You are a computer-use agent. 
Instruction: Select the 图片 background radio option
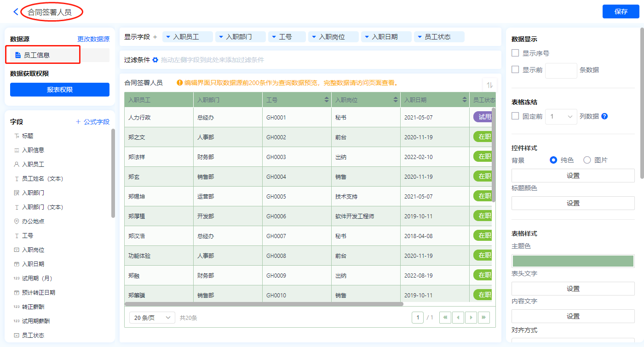coord(587,160)
